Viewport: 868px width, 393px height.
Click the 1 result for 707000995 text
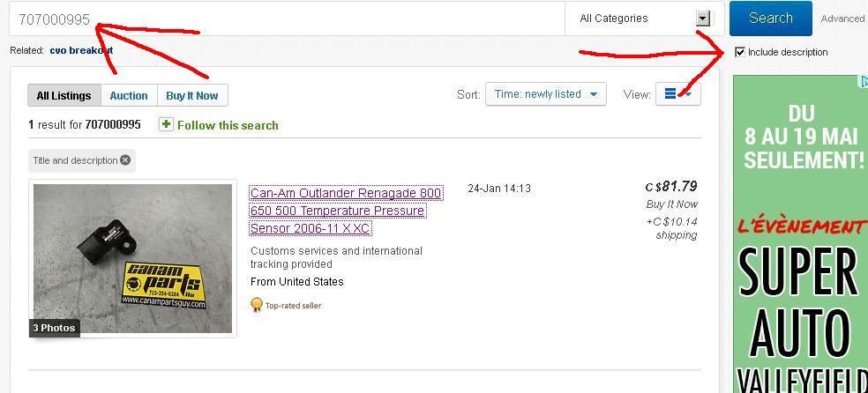coord(85,124)
